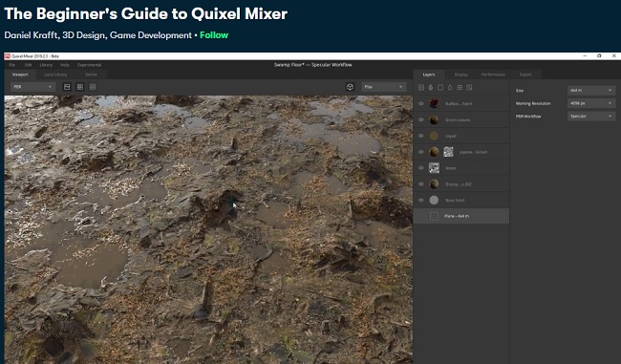Image resolution: width=621 pixels, height=364 pixels.
Task: Click the 'Noise' layer name
Action: pos(450,168)
